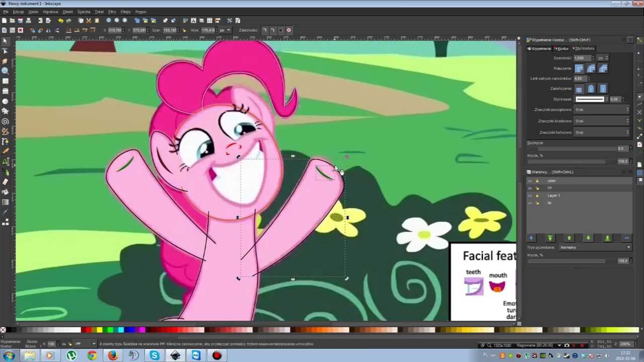Choose the square cap style
This screenshot has width=644, height=362.
(603, 89)
